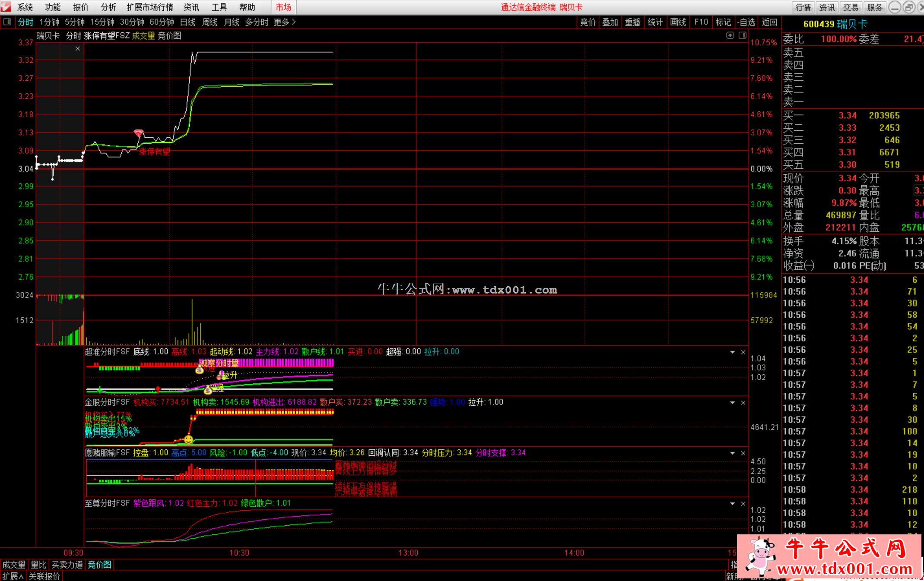Open dropdown arrow of 超准分时FSF panel
The image size is (924, 581).
pyautogui.click(x=733, y=352)
